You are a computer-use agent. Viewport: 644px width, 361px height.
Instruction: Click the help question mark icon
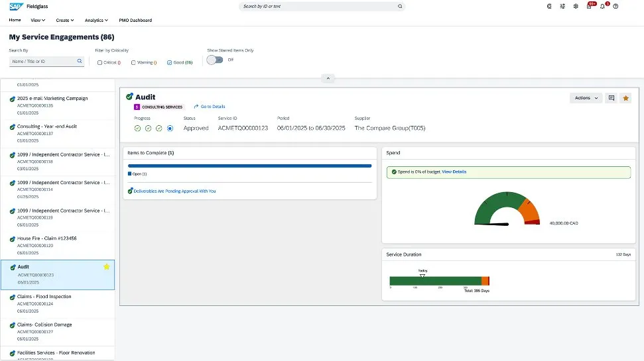pos(615,7)
